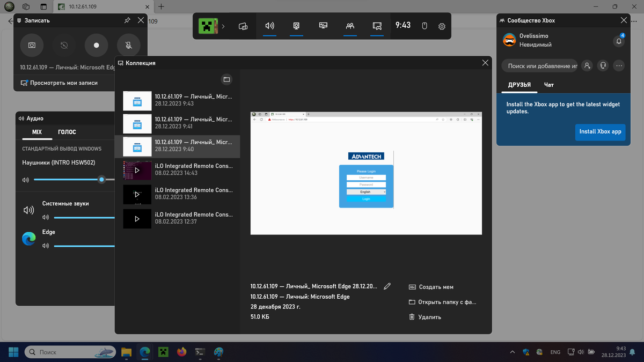The height and width of the screenshot is (362, 644).
Task: Open File Explorer from the taskbar
Action: click(126, 352)
